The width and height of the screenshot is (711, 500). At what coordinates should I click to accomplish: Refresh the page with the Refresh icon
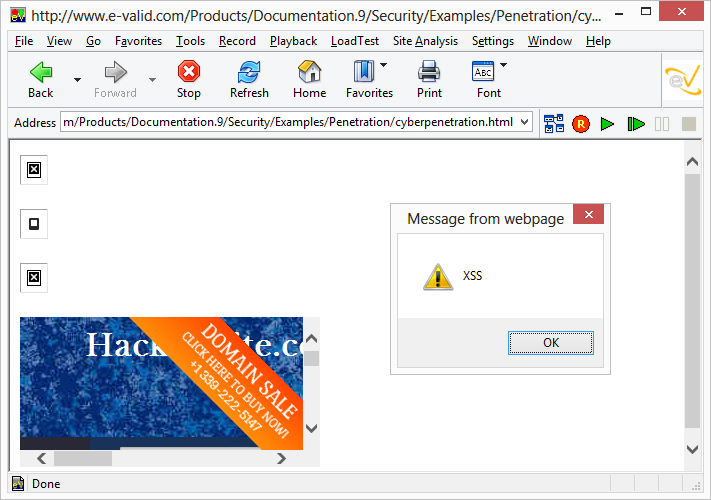[249, 72]
